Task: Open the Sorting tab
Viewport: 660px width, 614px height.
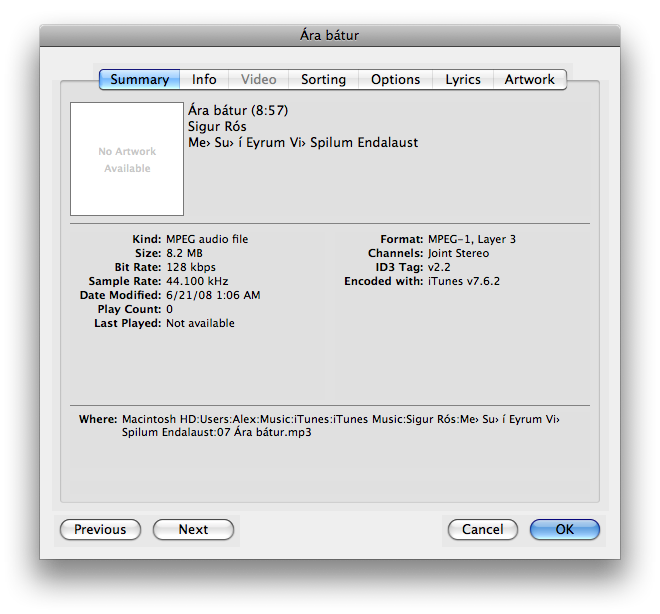Action: point(323,80)
